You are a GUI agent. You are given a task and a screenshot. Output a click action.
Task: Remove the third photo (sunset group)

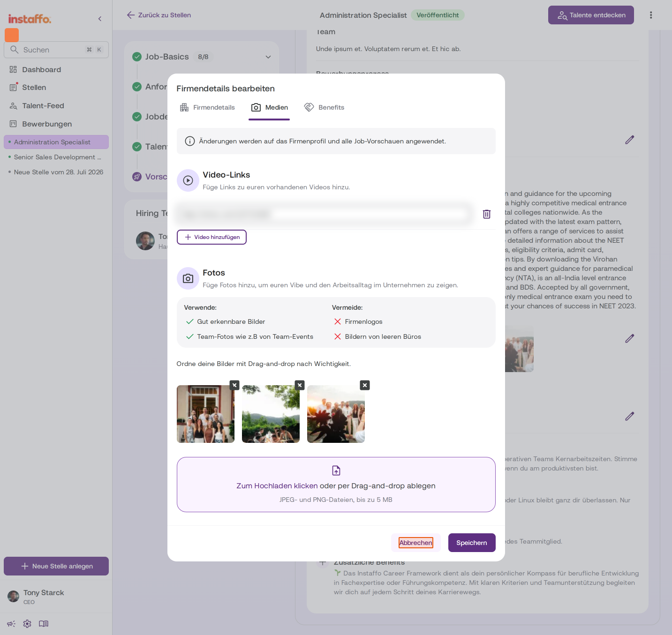point(365,385)
